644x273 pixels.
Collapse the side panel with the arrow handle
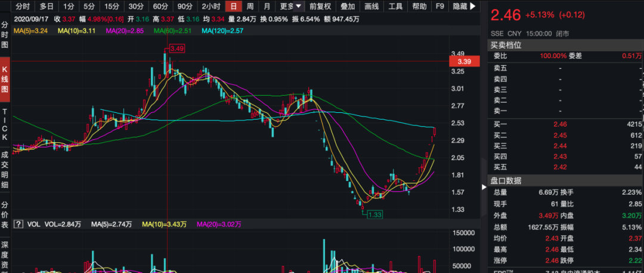tap(484, 187)
